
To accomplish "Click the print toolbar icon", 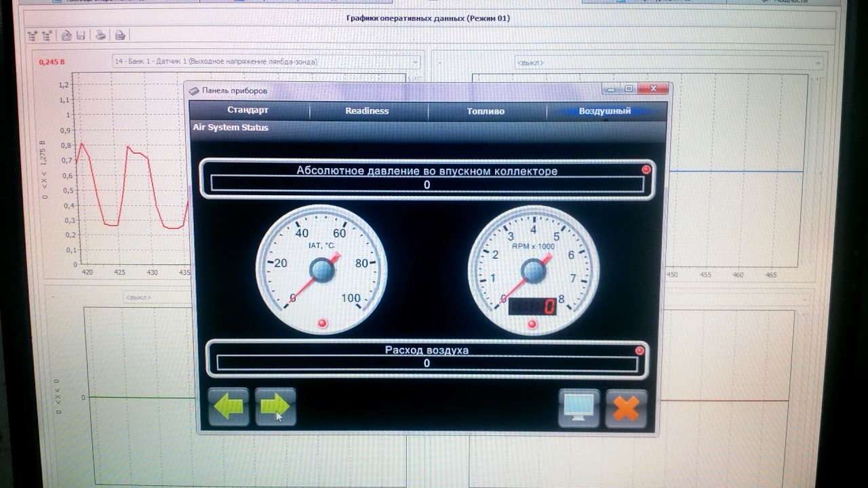I will (100, 35).
